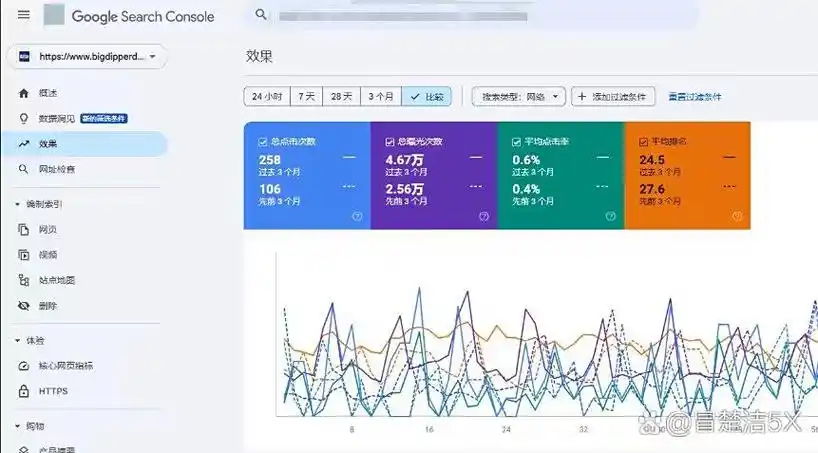This screenshot has width=818, height=453.
Task: Click the 24.5 average position value
Action: click(x=652, y=160)
